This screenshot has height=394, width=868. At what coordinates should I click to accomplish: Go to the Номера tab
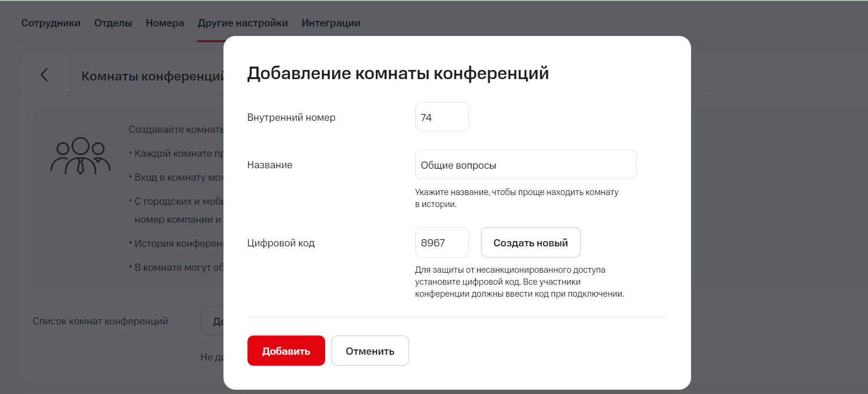click(165, 23)
